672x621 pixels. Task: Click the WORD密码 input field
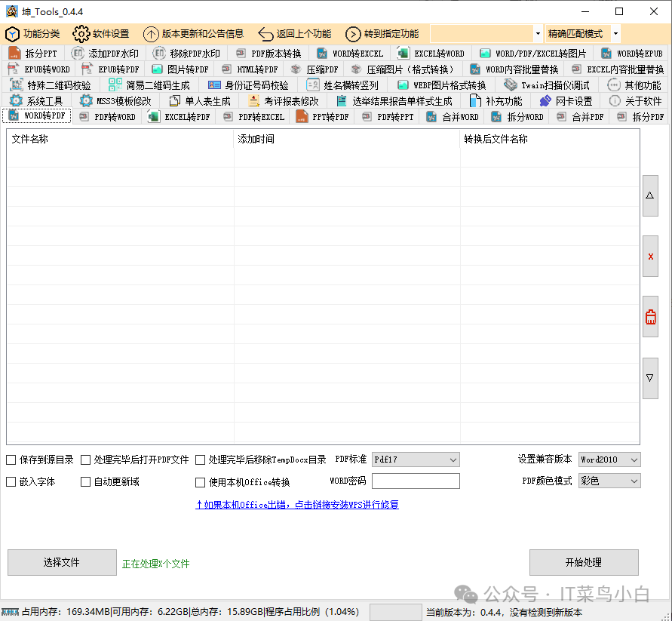point(416,481)
